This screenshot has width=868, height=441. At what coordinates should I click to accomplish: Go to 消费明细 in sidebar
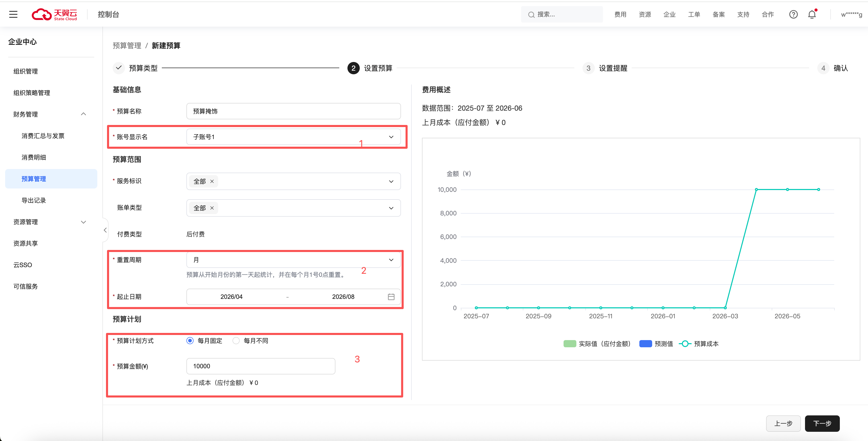[34, 157]
